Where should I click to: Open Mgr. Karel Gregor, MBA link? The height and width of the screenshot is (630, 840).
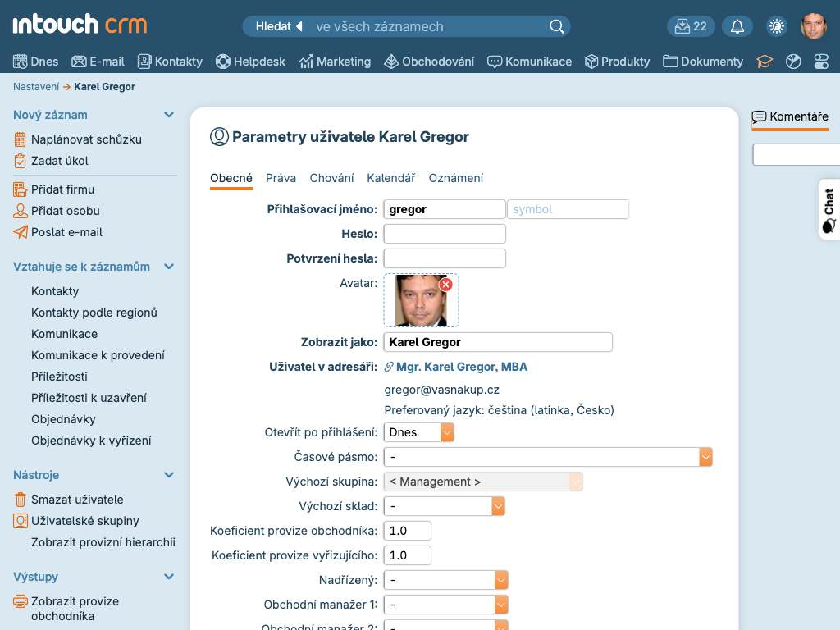pyautogui.click(x=461, y=367)
